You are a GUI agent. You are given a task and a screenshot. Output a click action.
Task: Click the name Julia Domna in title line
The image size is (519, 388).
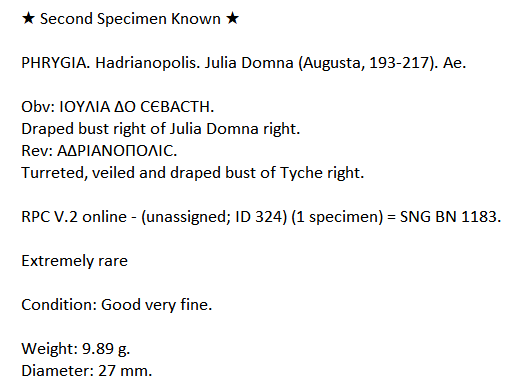click(x=249, y=63)
